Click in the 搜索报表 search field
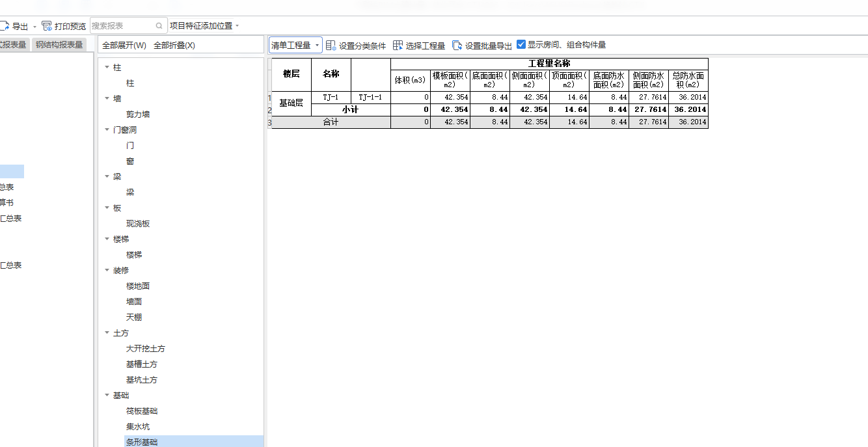 click(x=122, y=26)
